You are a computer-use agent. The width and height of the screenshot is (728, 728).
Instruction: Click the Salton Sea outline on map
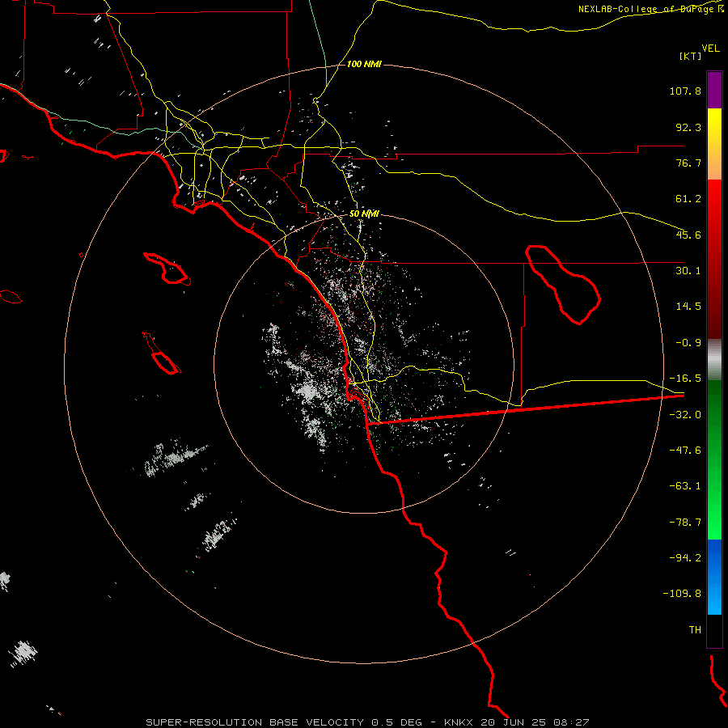pos(563,285)
